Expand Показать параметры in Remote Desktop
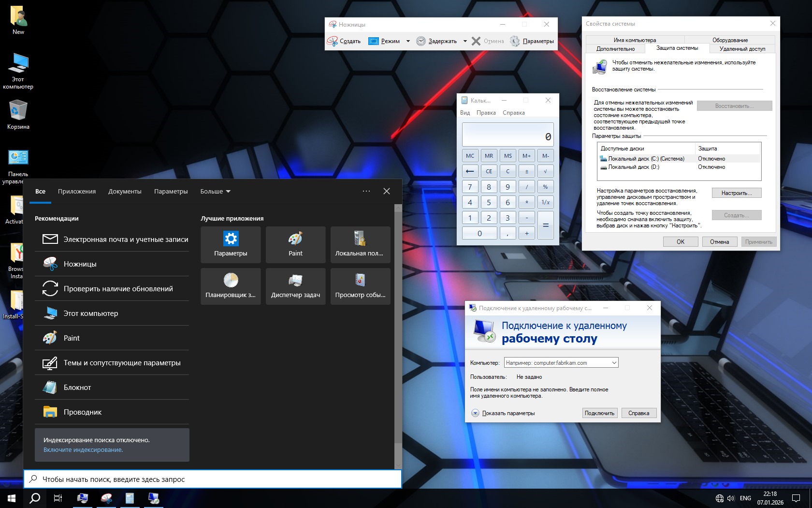This screenshot has width=812, height=508. (475, 413)
